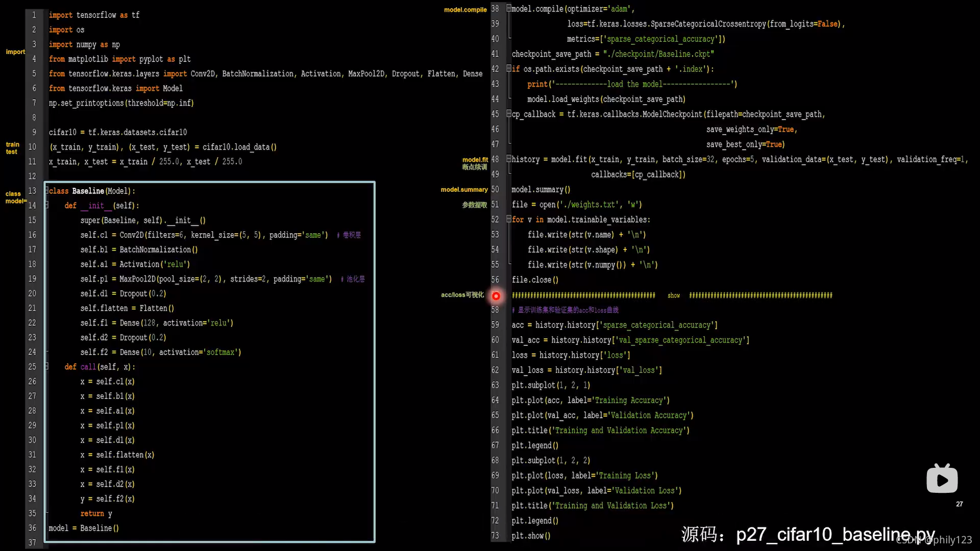Click 'model = Baseline()' on line 36
Image resolution: width=980 pixels, height=551 pixels.
(x=84, y=528)
